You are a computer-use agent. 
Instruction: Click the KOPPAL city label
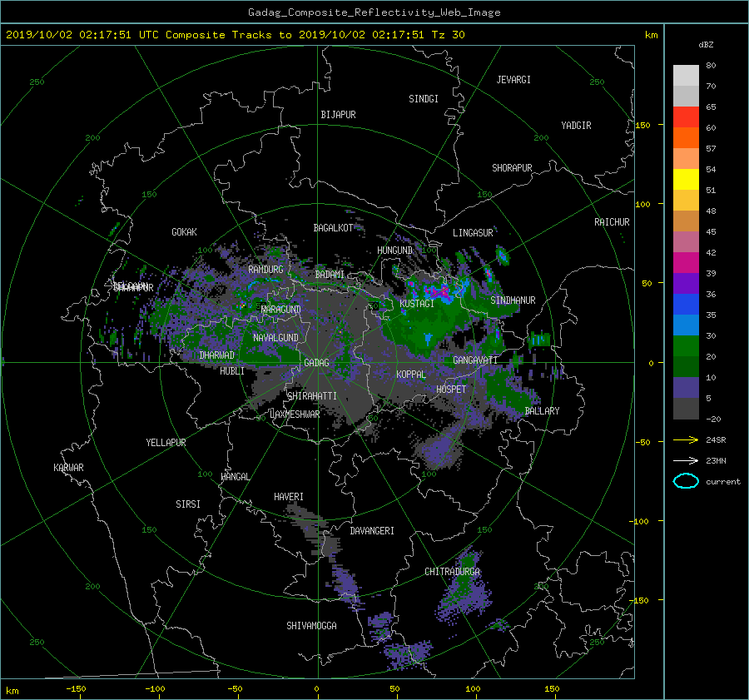(x=411, y=375)
